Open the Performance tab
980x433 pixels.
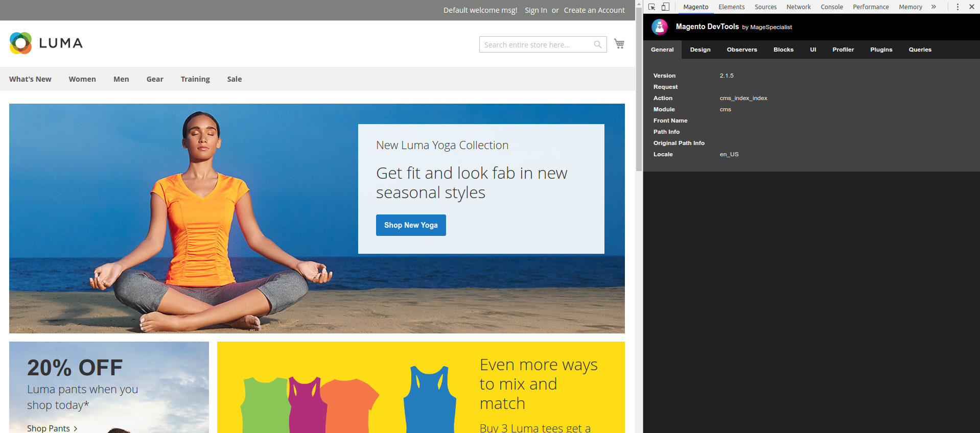[871, 7]
